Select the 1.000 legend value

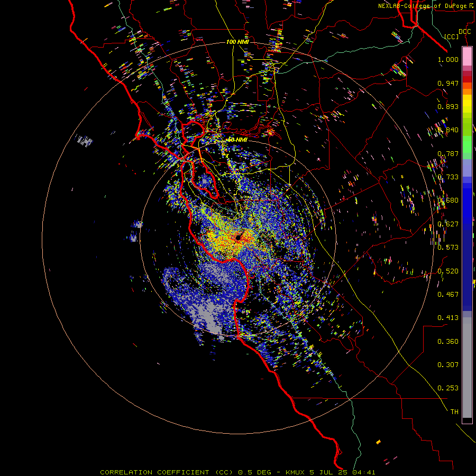pos(448,59)
